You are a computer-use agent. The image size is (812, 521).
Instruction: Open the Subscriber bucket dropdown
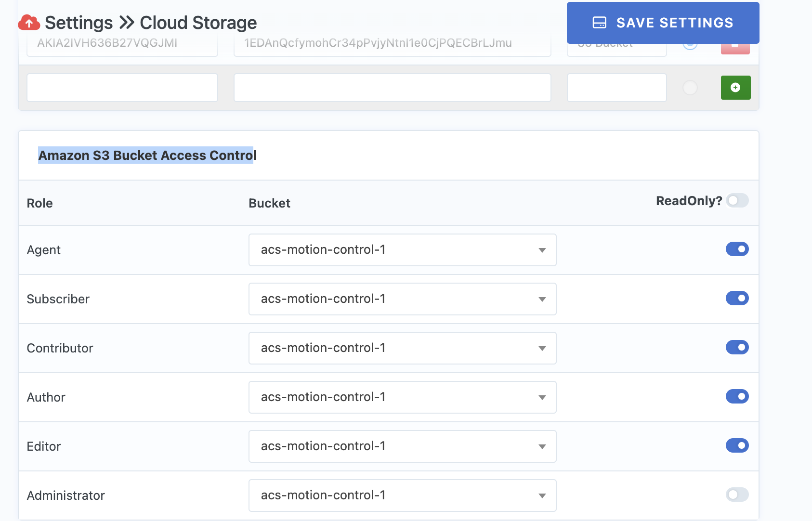coord(403,299)
